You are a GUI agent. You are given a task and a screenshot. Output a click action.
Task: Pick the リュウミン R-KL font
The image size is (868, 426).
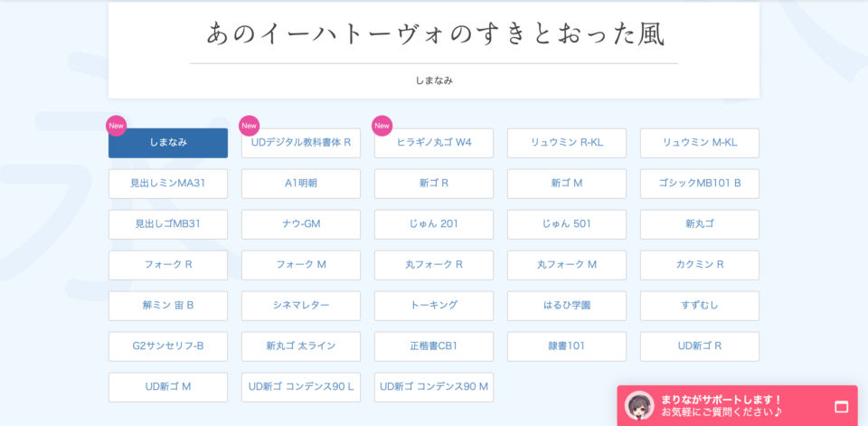click(x=567, y=143)
